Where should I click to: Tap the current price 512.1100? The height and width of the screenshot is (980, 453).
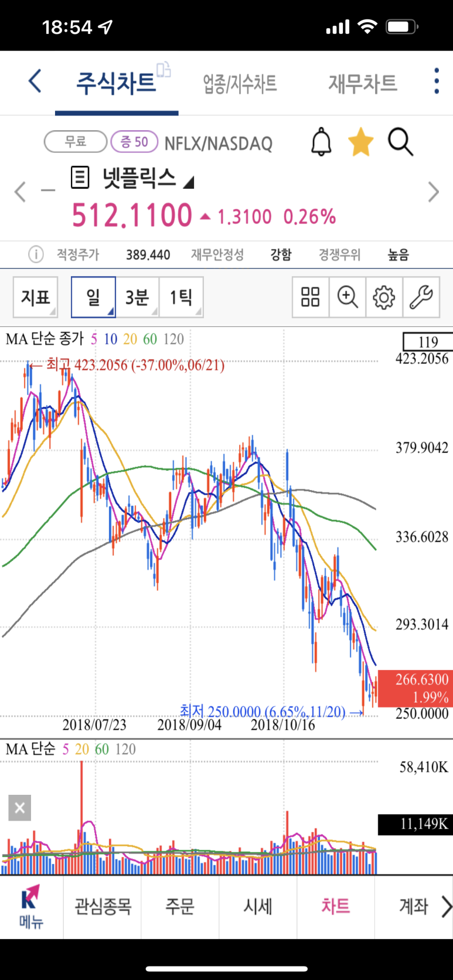pyautogui.click(x=132, y=215)
